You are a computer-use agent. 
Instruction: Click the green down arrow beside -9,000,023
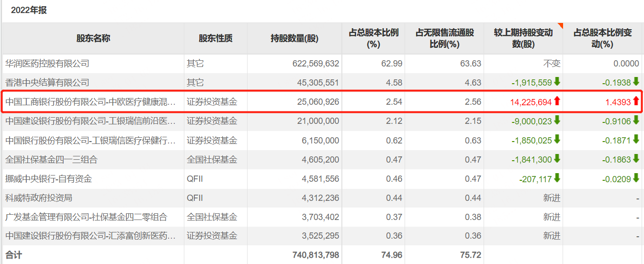tap(557, 121)
